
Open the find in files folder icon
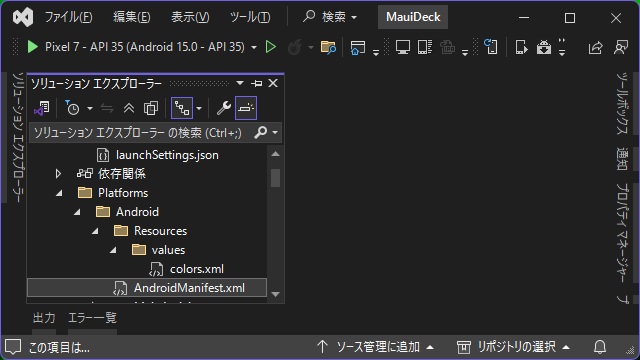click(328, 47)
